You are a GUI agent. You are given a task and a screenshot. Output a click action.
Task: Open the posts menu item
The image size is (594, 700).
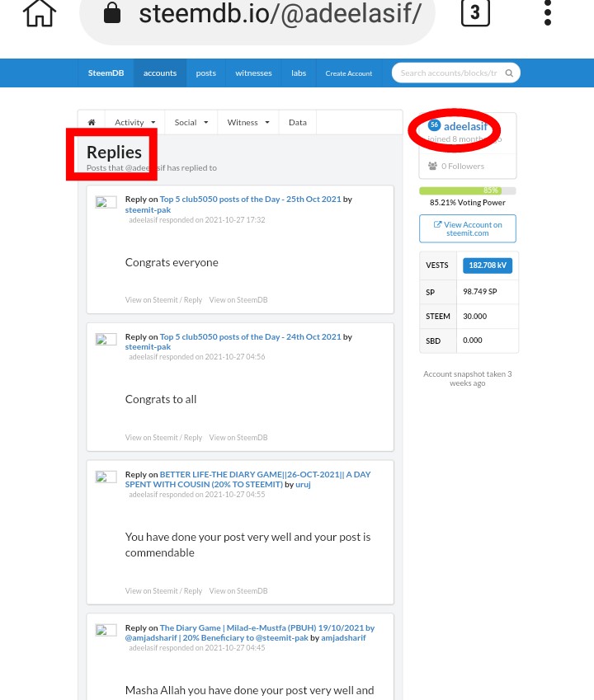click(206, 73)
